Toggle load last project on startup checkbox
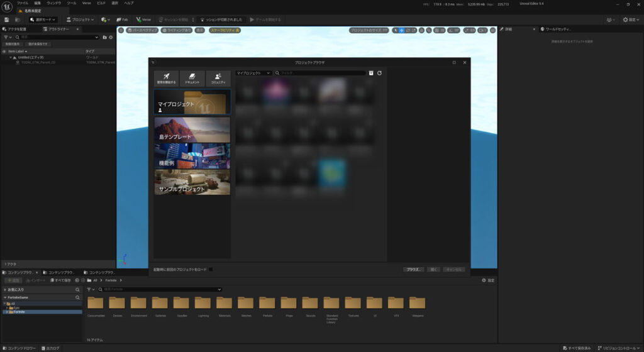This screenshot has height=352, width=644. click(x=211, y=270)
